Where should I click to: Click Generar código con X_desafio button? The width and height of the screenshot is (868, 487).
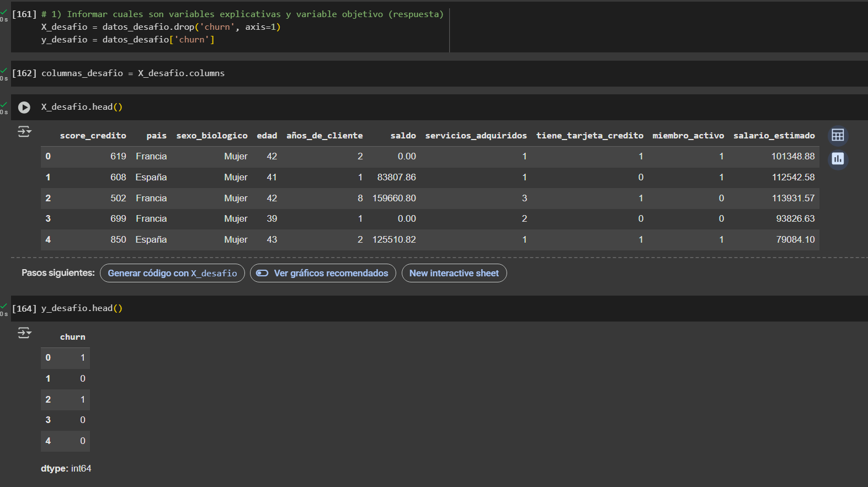coord(172,273)
